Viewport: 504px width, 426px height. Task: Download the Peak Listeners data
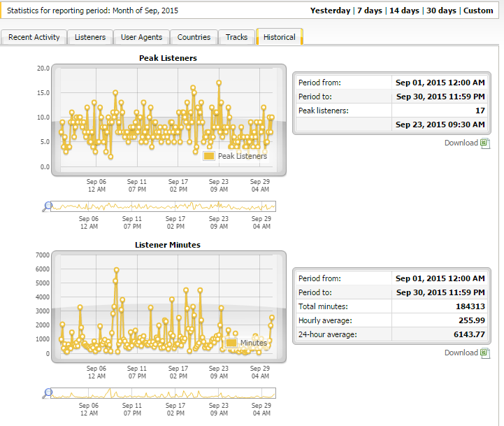461,143
